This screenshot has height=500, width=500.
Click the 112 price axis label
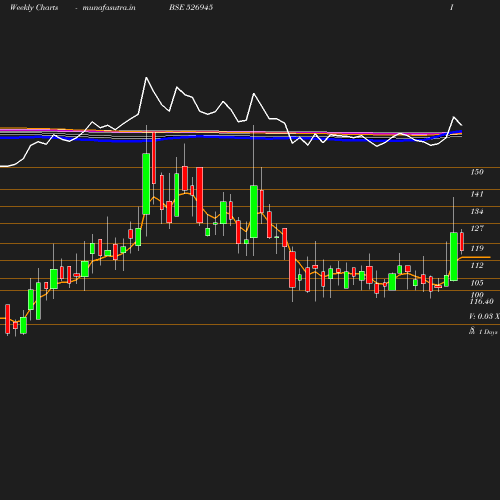click(477, 265)
